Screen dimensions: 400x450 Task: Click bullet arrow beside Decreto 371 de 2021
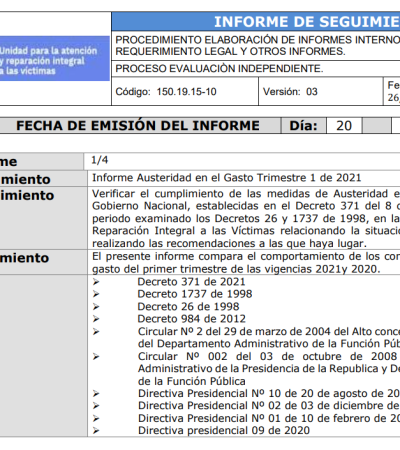click(96, 282)
